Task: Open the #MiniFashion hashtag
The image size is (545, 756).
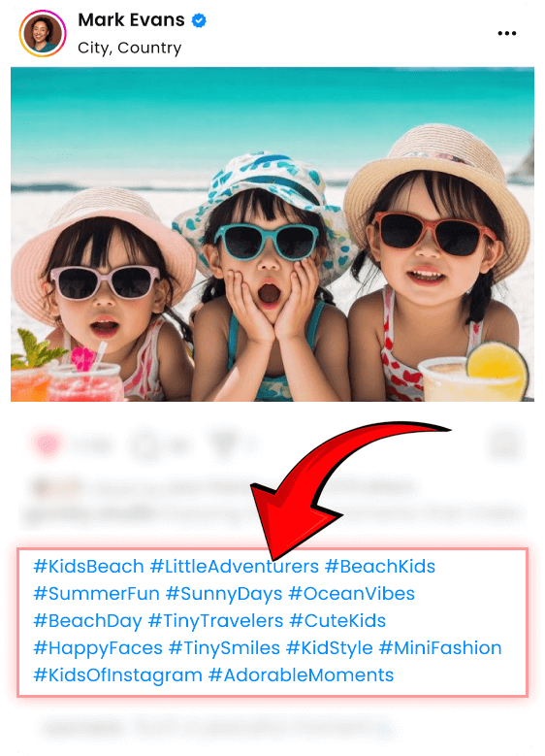Action: coord(440,648)
